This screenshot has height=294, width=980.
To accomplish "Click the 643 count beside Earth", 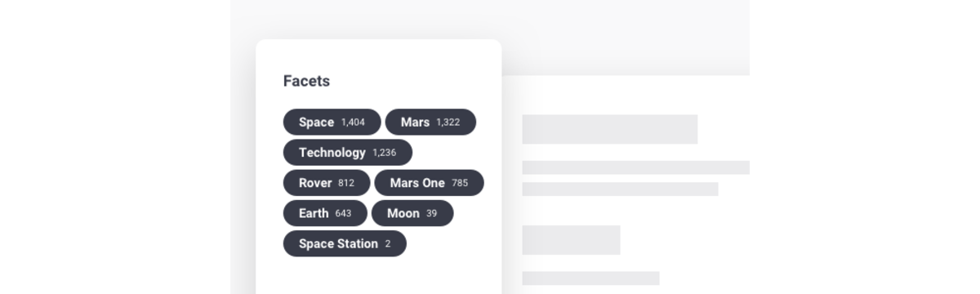I will tap(343, 213).
